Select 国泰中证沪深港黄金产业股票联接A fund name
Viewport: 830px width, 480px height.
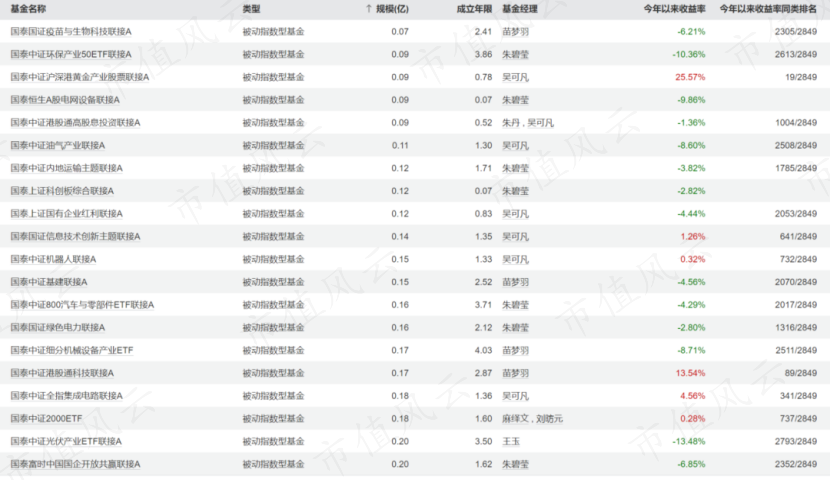[79, 77]
